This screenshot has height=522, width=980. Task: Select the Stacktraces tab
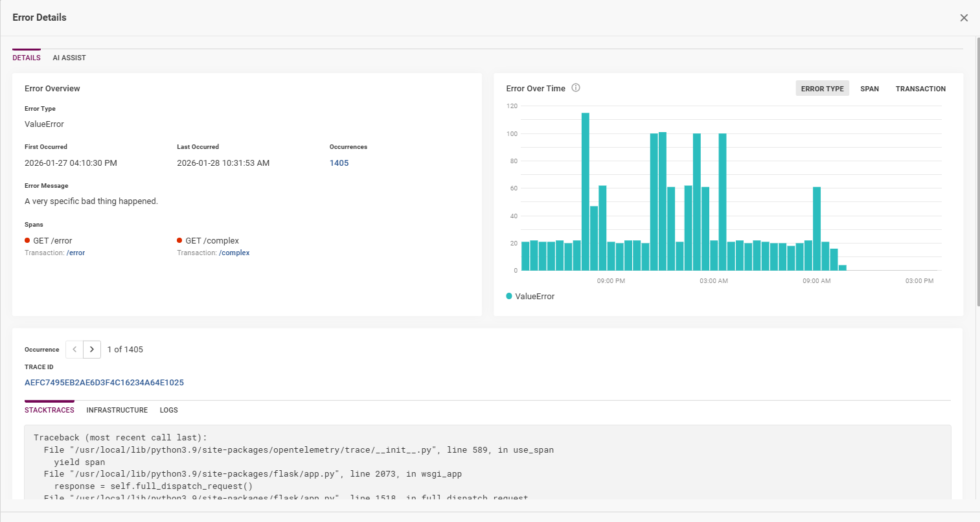pos(49,410)
